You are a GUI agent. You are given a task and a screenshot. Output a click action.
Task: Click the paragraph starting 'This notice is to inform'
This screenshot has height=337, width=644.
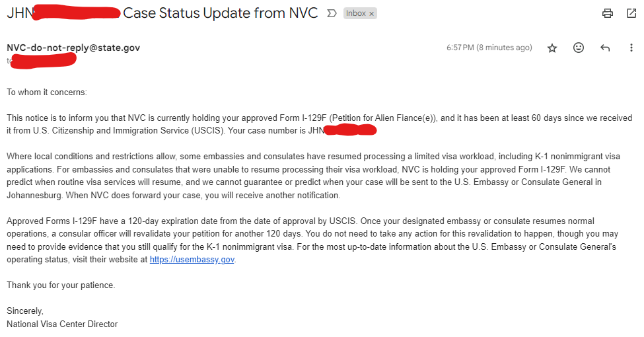point(319,124)
